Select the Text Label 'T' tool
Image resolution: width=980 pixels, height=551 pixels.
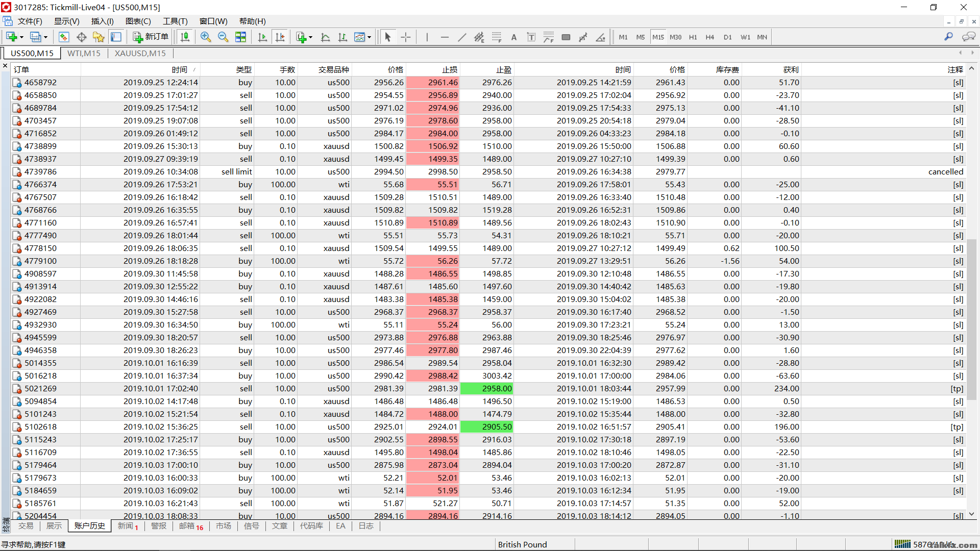[531, 37]
